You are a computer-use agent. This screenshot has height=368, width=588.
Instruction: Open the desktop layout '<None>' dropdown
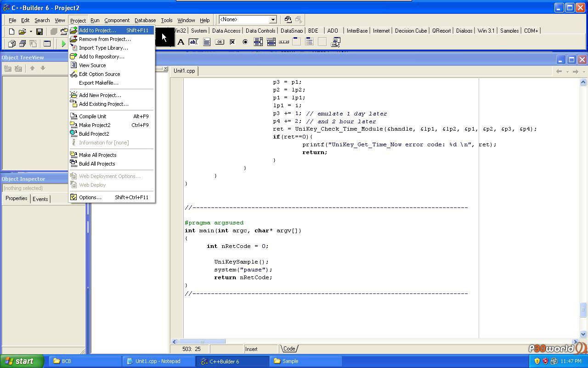272,20
